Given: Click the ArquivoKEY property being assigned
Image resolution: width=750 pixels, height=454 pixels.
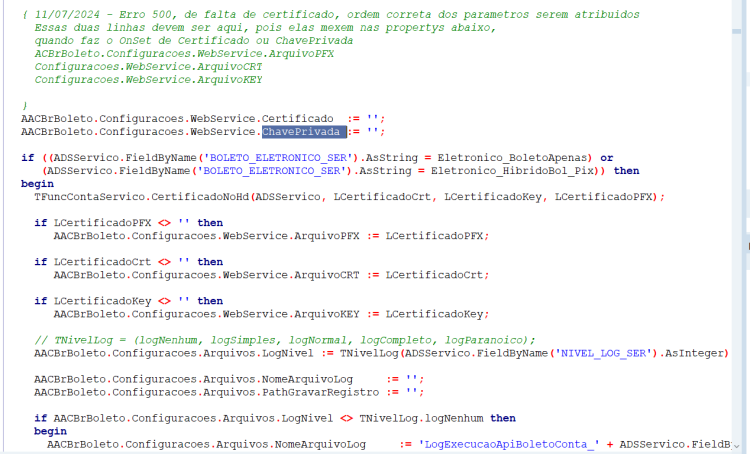Looking at the screenshot, I should 327,314.
